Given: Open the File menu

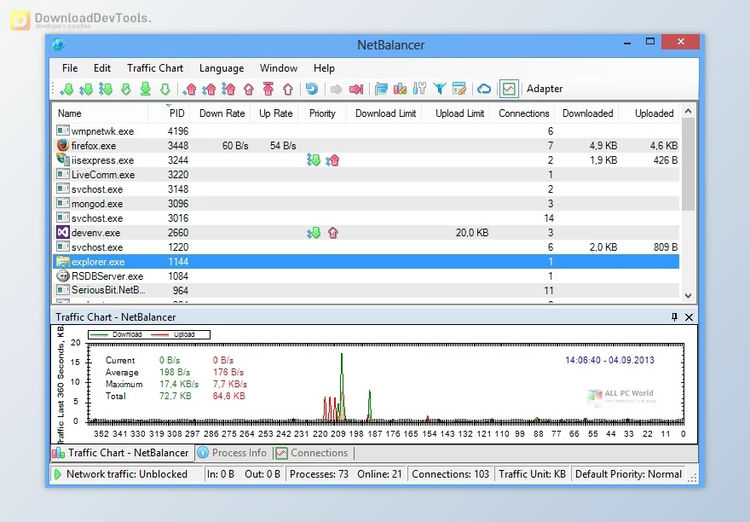Looking at the screenshot, I should (x=70, y=68).
